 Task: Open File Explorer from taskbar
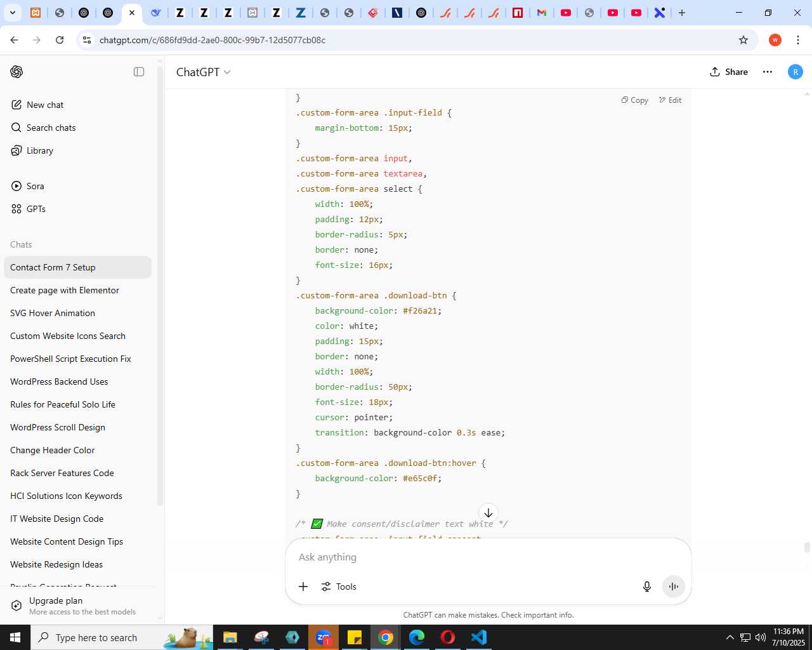[230, 637]
